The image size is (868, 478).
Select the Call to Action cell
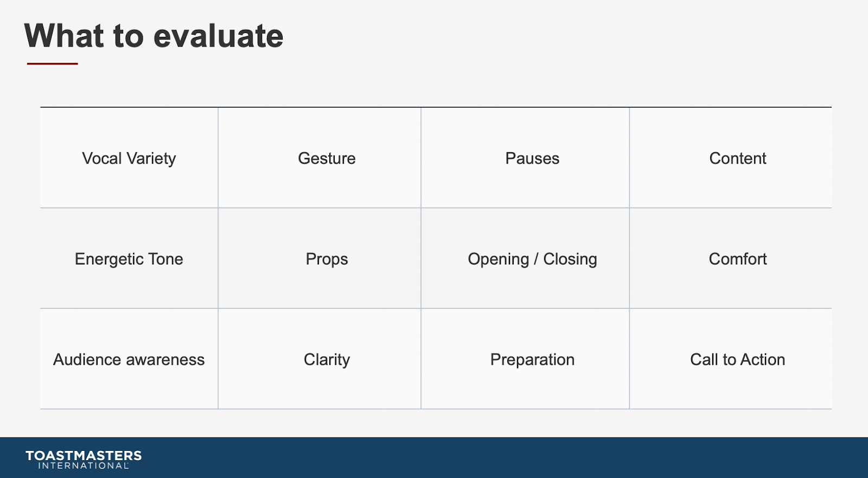coord(731,359)
